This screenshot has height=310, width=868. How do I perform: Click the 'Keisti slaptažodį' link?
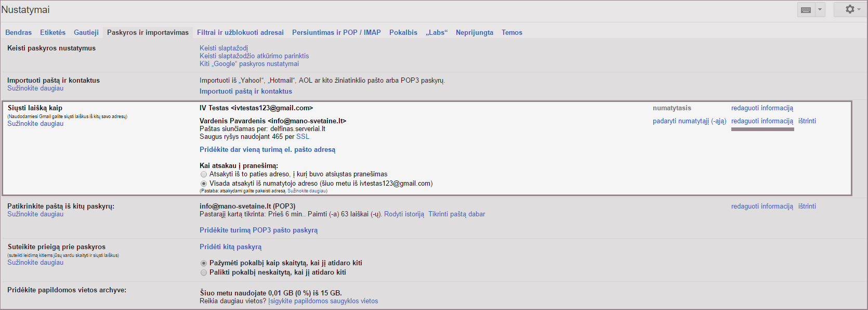pyautogui.click(x=223, y=48)
